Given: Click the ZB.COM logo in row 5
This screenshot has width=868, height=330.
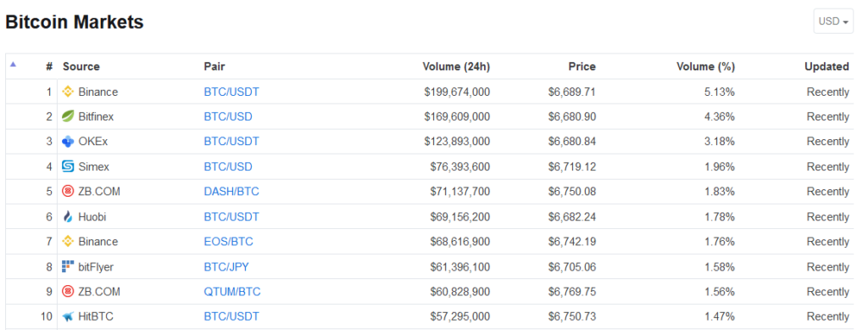Looking at the screenshot, I should tap(68, 192).
